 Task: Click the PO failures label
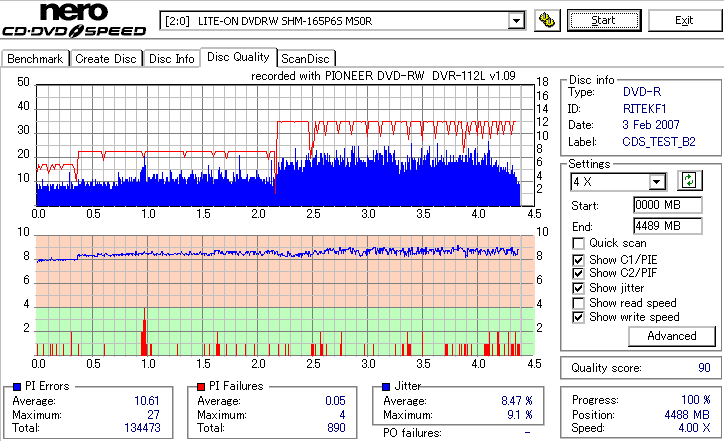412,433
